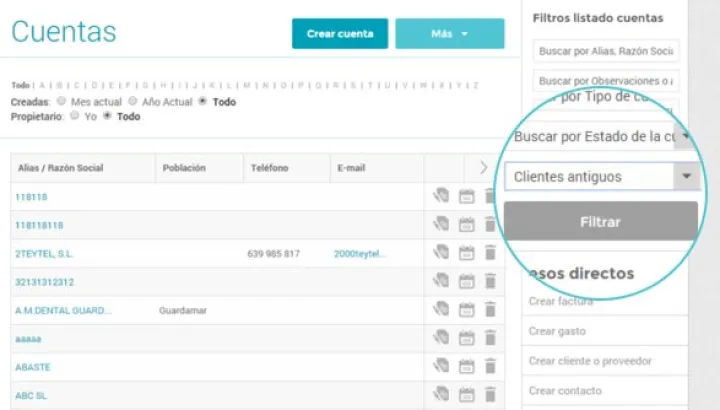
Task: Select the Propietario 'Yo' radio button
Action: 74,115
